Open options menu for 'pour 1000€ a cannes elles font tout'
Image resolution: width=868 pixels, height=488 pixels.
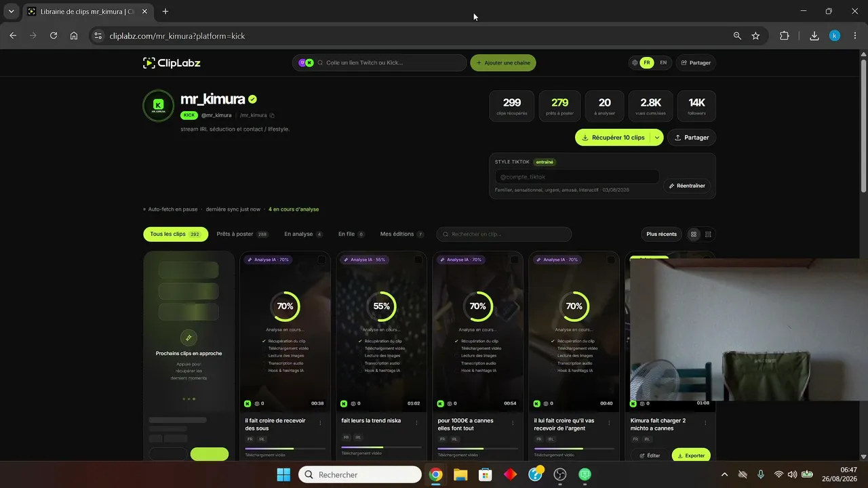tap(513, 423)
